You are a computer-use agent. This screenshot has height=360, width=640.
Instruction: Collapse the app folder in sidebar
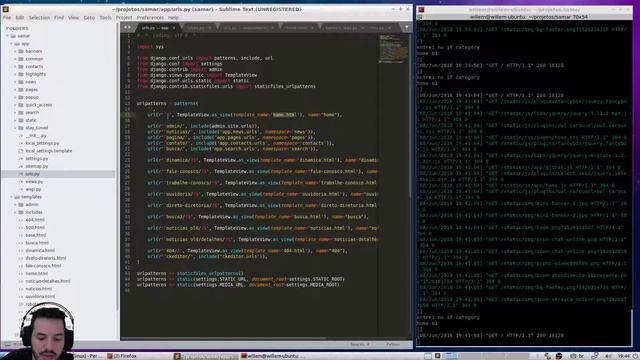click(11, 44)
